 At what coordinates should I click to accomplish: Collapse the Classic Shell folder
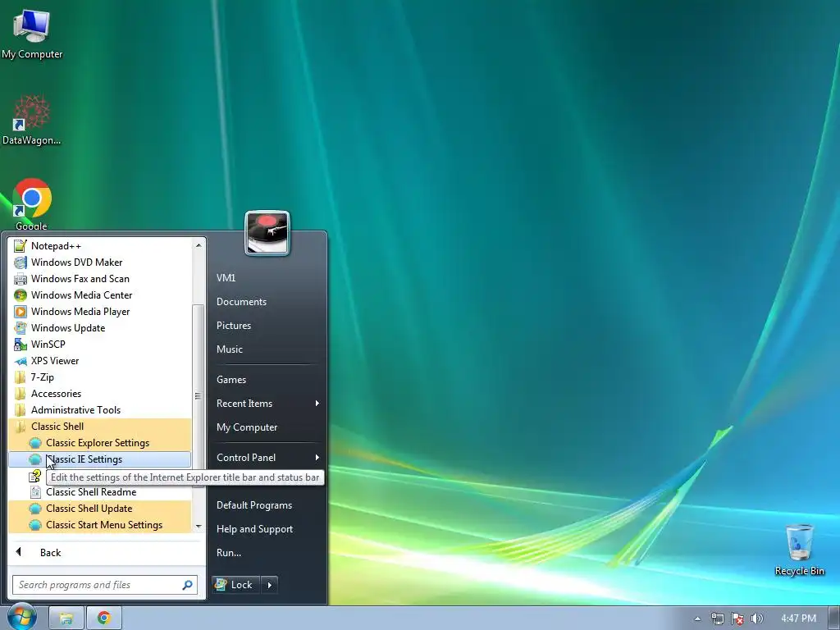99,427
